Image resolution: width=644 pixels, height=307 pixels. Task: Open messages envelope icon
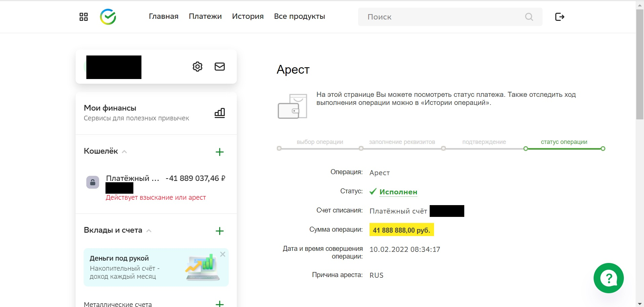coord(220,67)
